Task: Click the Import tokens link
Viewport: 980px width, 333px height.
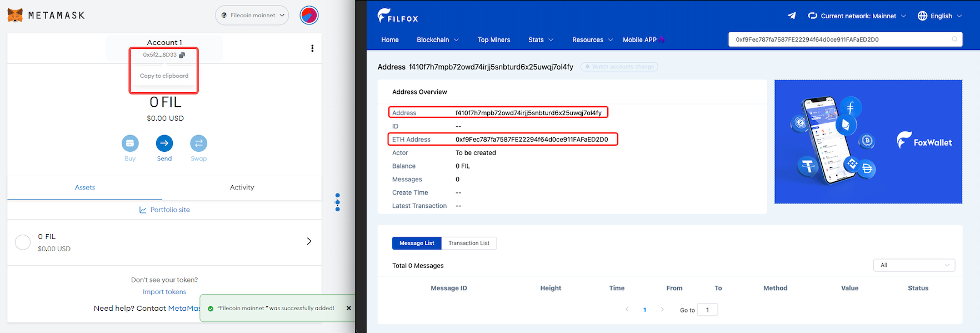Action: coord(164,292)
